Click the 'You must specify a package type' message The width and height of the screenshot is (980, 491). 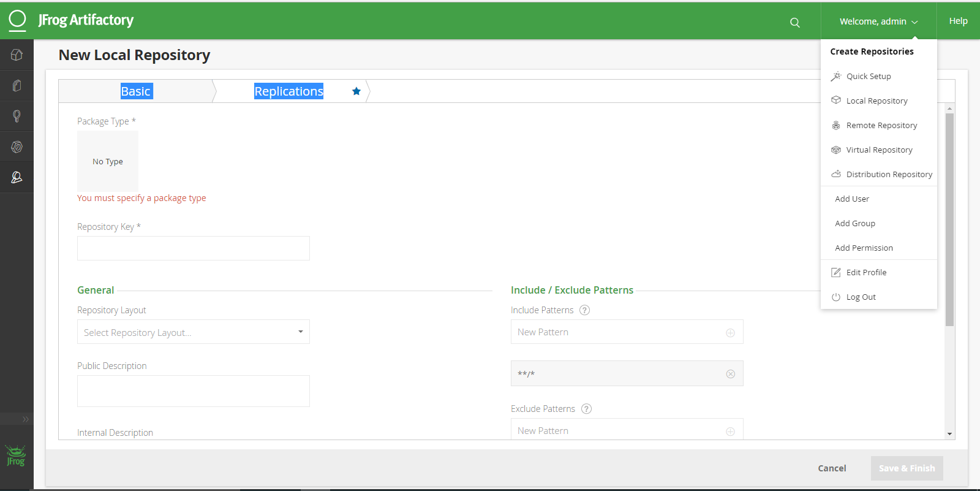pos(141,198)
